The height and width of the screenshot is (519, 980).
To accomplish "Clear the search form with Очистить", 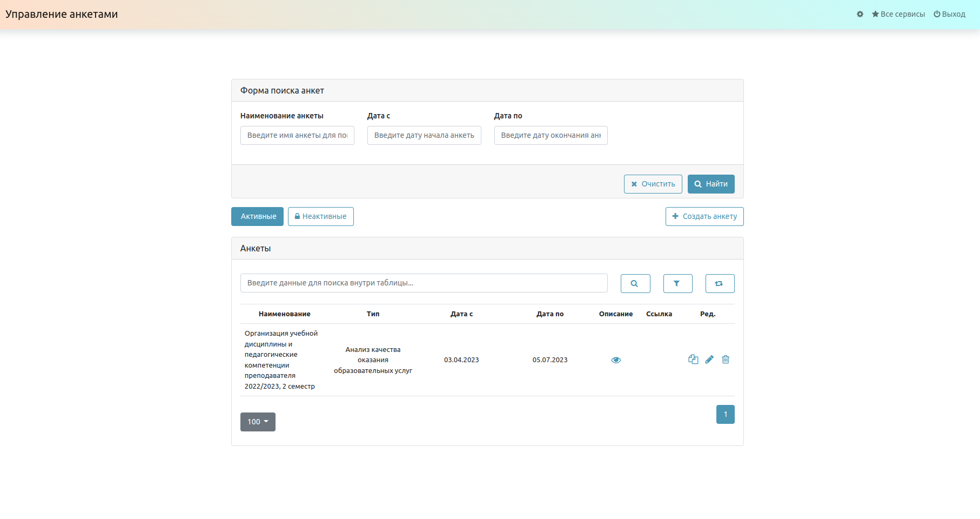I will (x=653, y=184).
